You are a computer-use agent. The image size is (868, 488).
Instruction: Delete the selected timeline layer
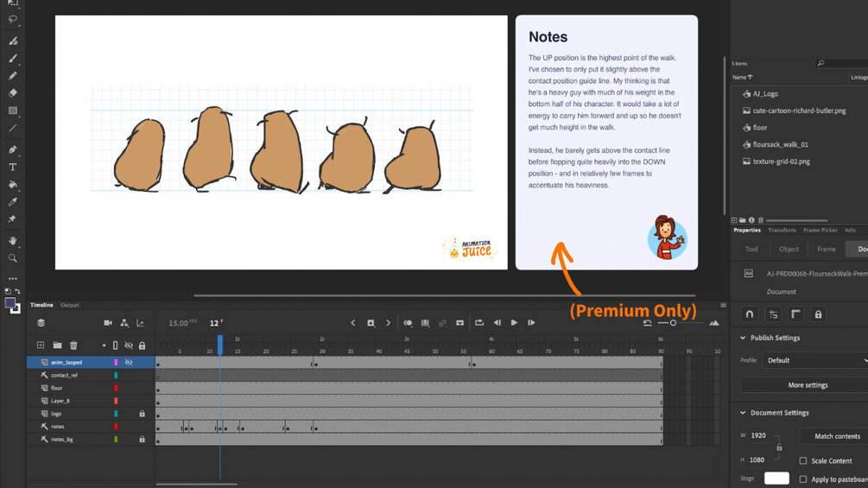click(x=73, y=345)
